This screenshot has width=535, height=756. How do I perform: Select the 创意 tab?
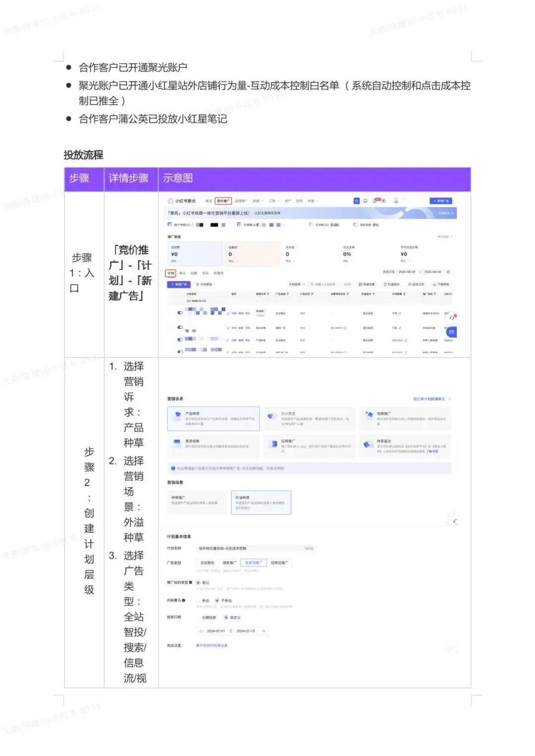click(194, 273)
